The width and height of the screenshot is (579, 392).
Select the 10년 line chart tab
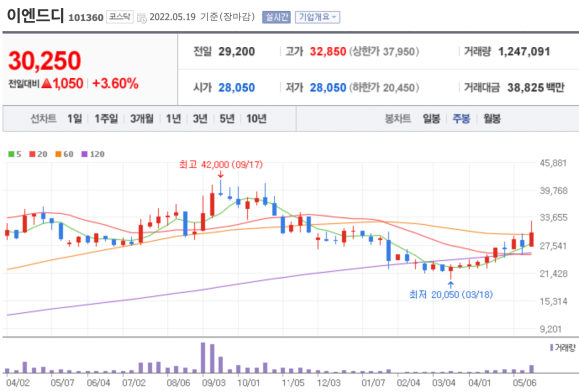[256, 119]
